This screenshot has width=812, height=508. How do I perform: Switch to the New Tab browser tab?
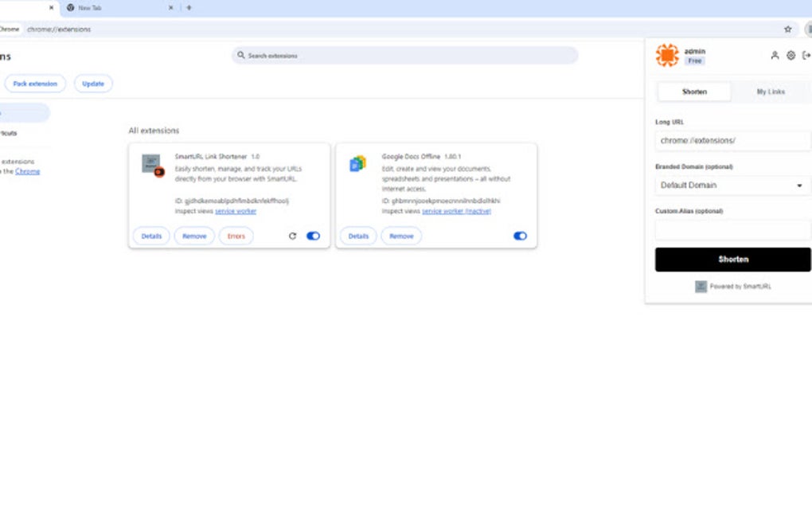[x=119, y=8]
